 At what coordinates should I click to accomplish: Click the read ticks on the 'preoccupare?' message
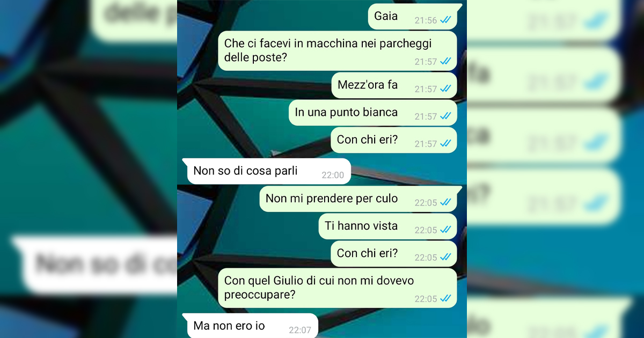point(445,299)
